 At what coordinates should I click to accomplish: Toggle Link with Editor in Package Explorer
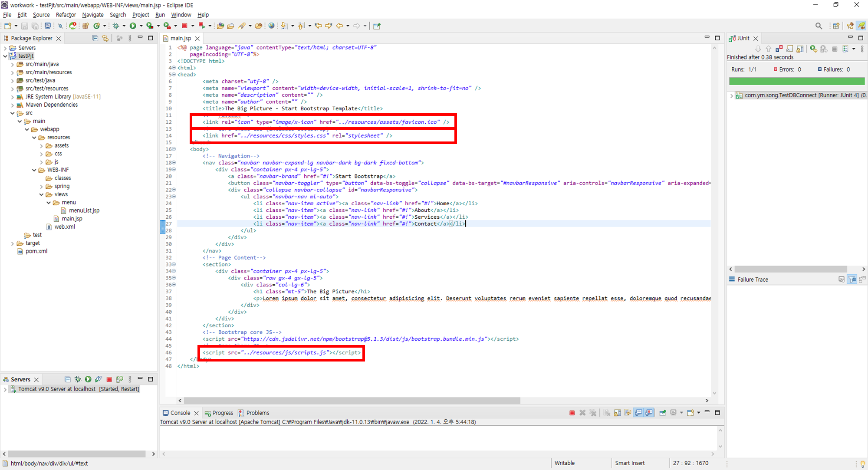[x=105, y=38]
